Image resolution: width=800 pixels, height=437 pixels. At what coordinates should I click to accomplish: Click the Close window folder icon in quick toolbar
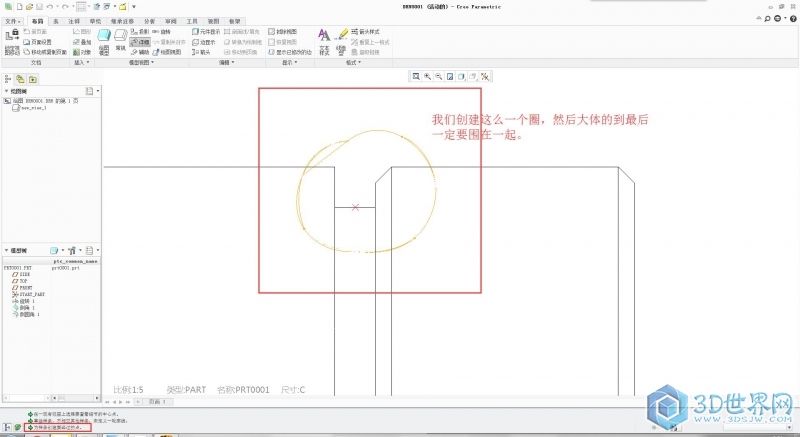[x=122, y=7]
